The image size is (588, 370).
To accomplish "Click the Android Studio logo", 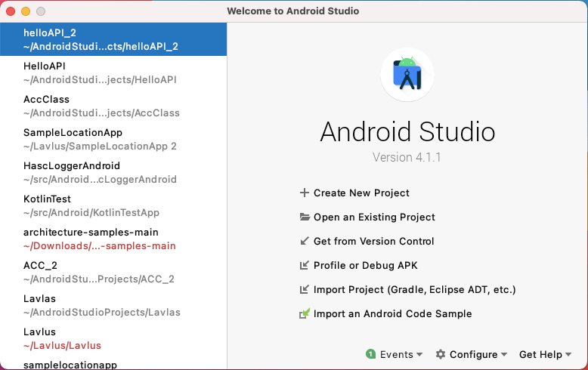I will 407,75.
